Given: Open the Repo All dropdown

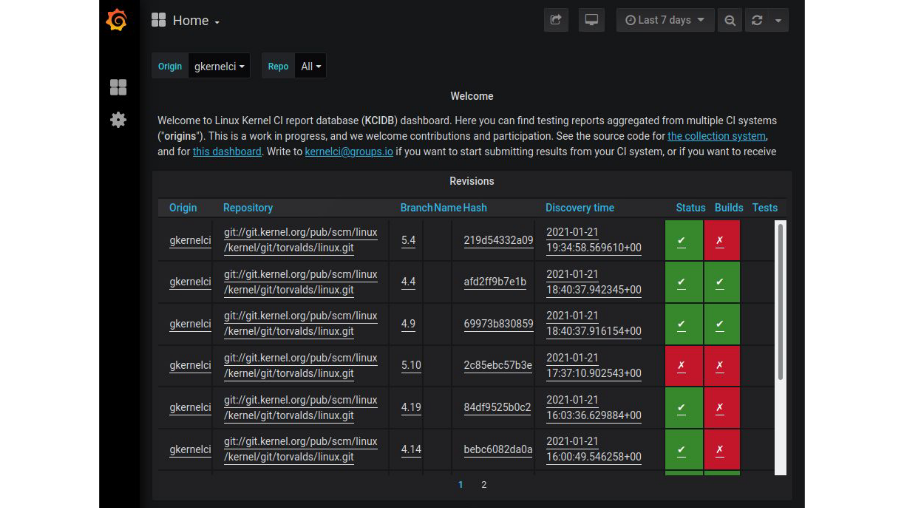Looking at the screenshot, I should pos(311,66).
